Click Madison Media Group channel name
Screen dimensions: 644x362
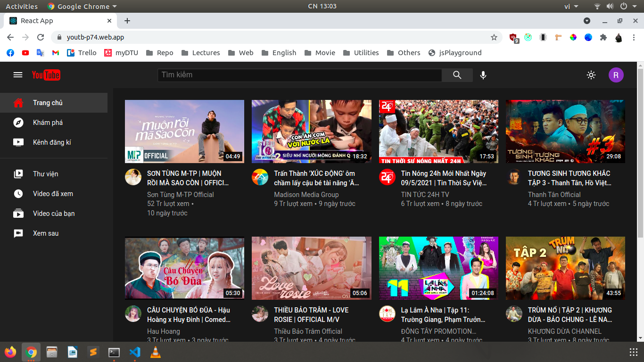306,195
